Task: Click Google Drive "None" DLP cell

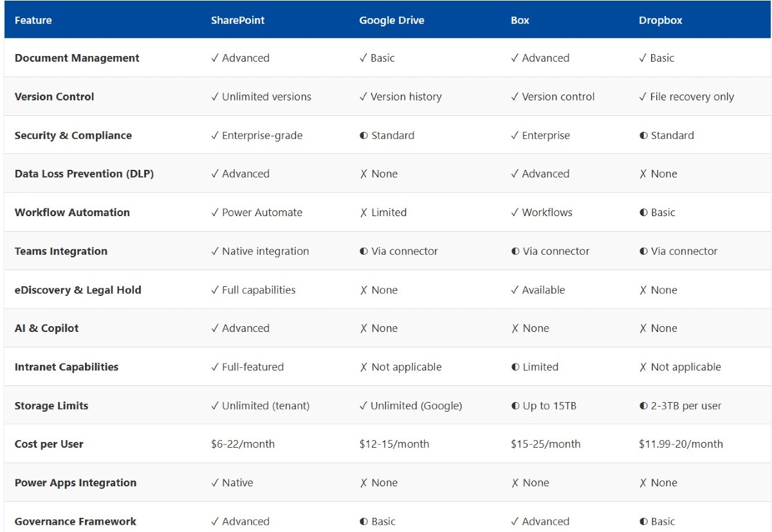Action: [378, 174]
